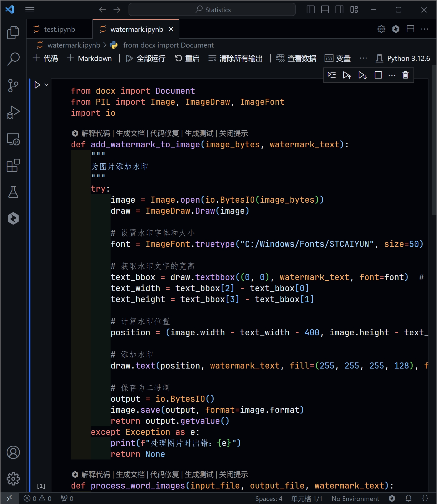437x504 pixels.
Task: Open the Accounts menu
Action: pyautogui.click(x=13, y=453)
